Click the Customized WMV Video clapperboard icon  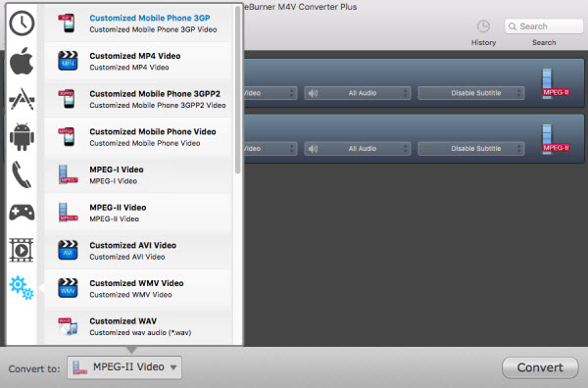pos(68,288)
